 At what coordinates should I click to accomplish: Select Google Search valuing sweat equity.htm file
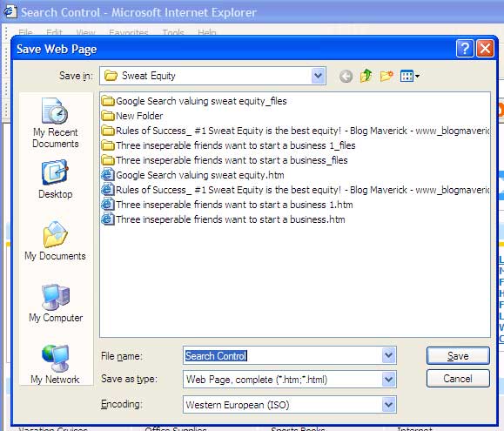tap(193, 175)
